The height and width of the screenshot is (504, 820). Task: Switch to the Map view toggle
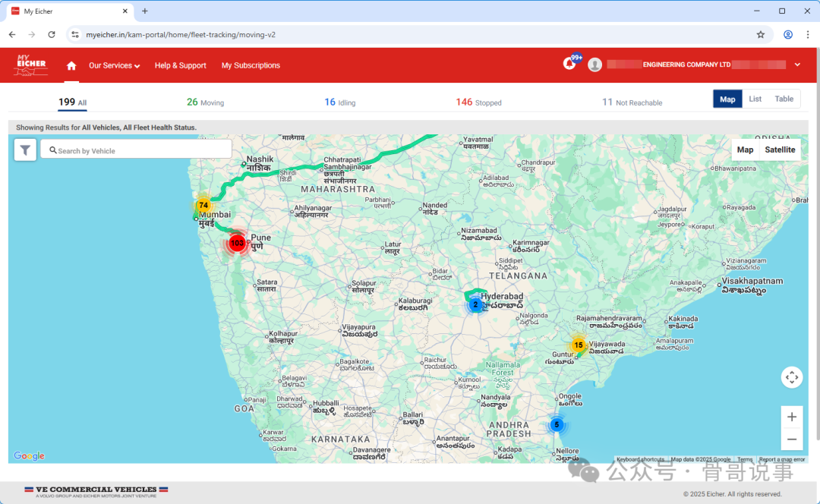coord(727,99)
